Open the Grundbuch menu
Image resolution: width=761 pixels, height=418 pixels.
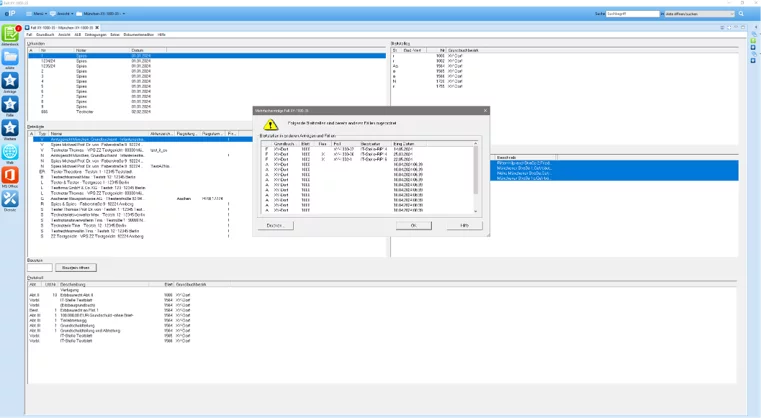(44, 34)
